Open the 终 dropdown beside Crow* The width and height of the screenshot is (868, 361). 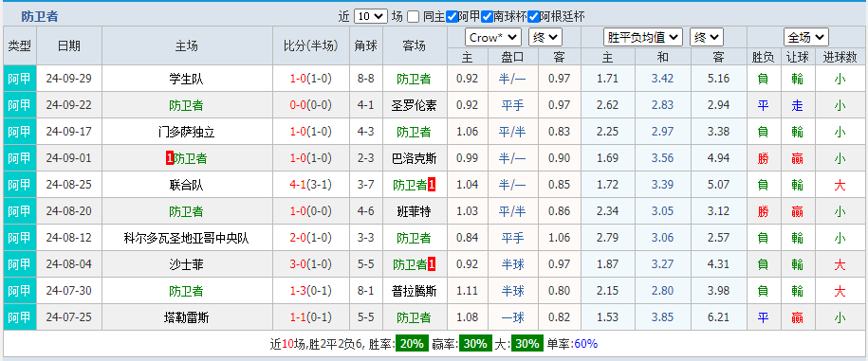pyautogui.click(x=545, y=38)
